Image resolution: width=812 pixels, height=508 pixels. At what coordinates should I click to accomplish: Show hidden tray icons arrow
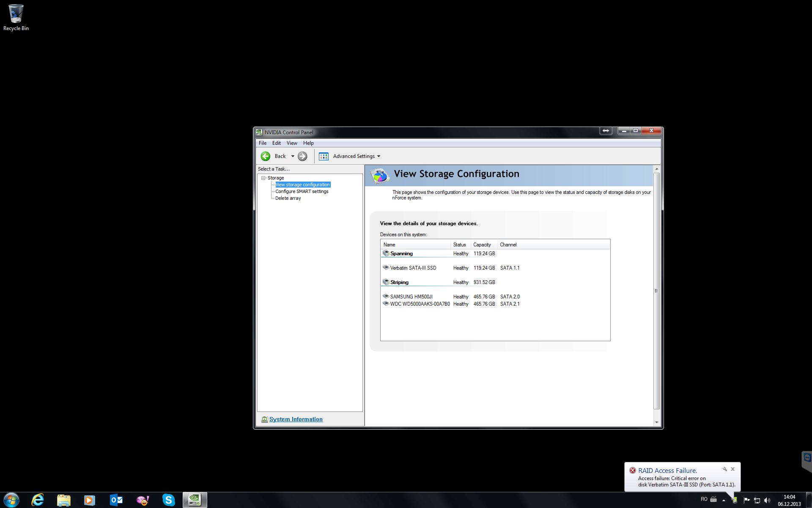pos(724,500)
